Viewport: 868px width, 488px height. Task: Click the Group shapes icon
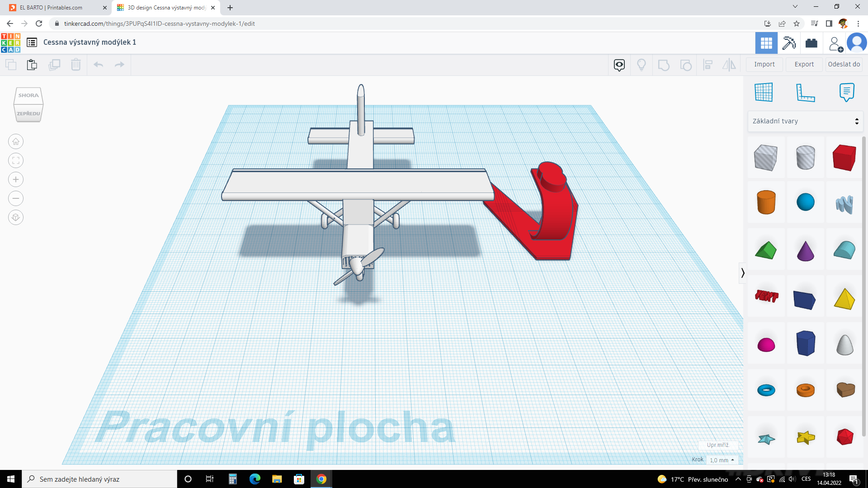[664, 65]
